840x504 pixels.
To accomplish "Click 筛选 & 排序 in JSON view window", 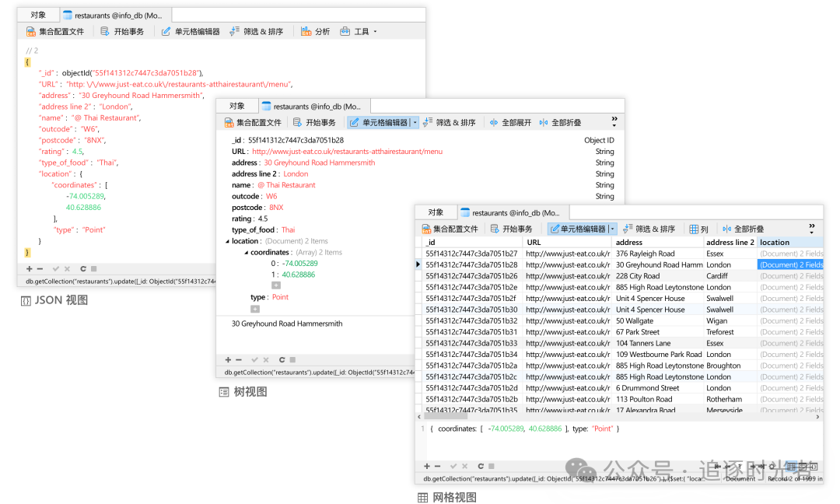I will pyautogui.click(x=257, y=32).
